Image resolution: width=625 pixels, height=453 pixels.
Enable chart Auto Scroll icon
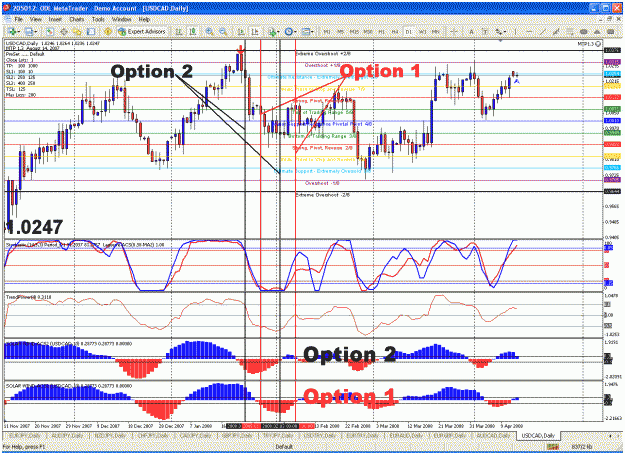coord(241,32)
